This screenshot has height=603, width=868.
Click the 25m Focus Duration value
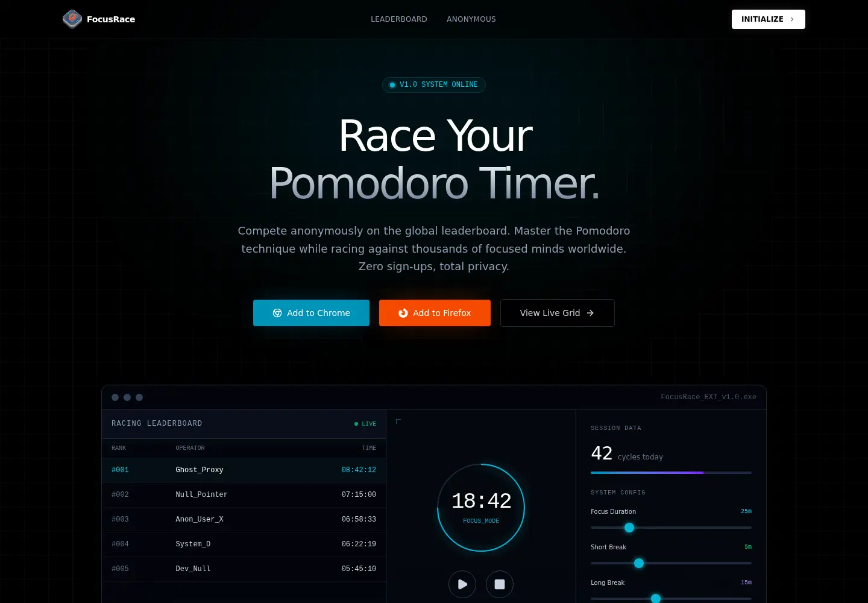(x=746, y=511)
